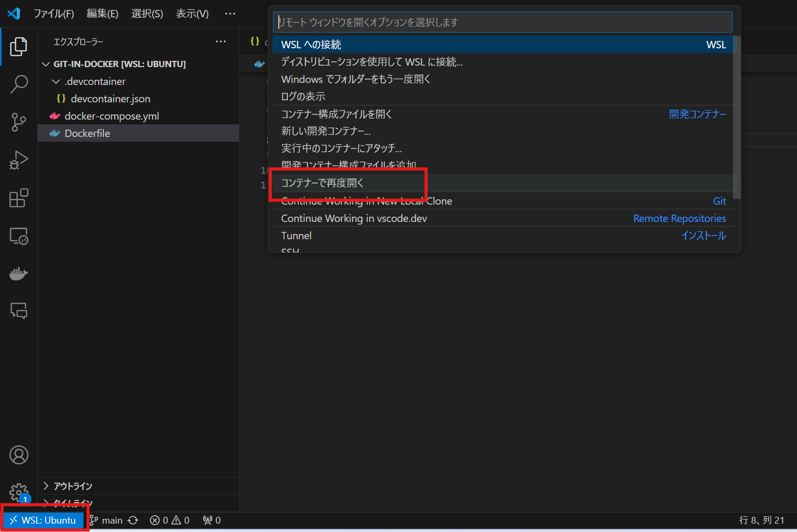Click the sync changes icon in status bar
The height and width of the screenshot is (532, 797).
[133, 520]
